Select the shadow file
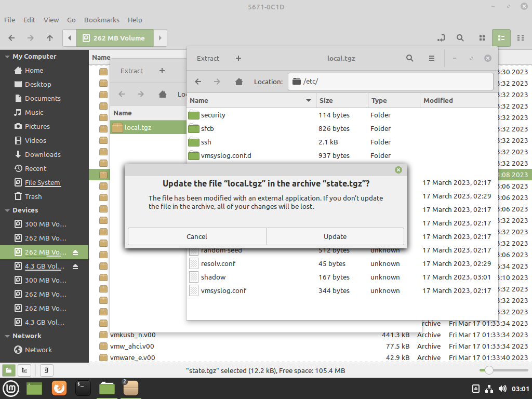 342,277
